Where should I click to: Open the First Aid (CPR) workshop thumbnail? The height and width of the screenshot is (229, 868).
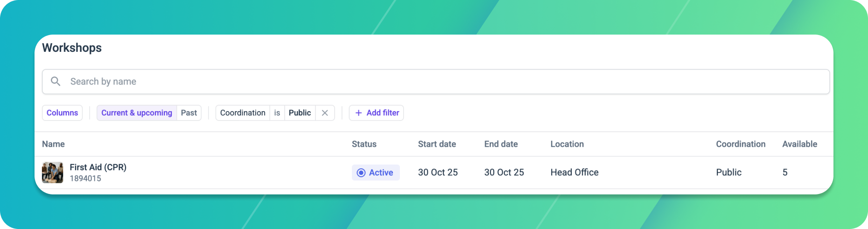[x=52, y=172]
